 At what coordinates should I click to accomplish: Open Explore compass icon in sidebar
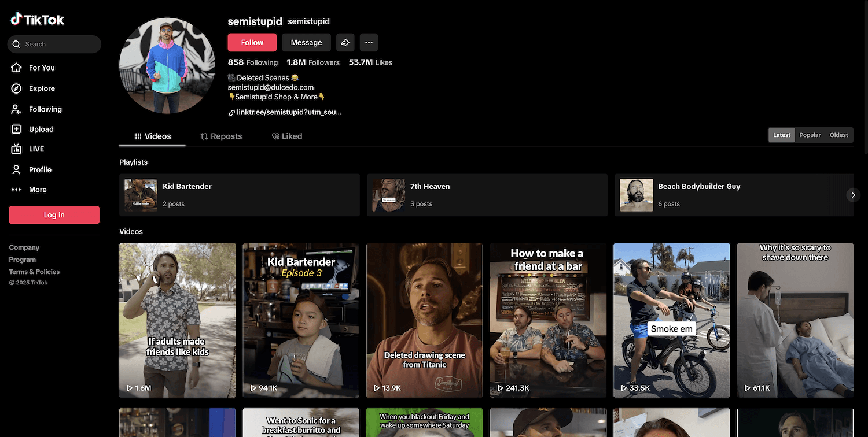(17, 88)
